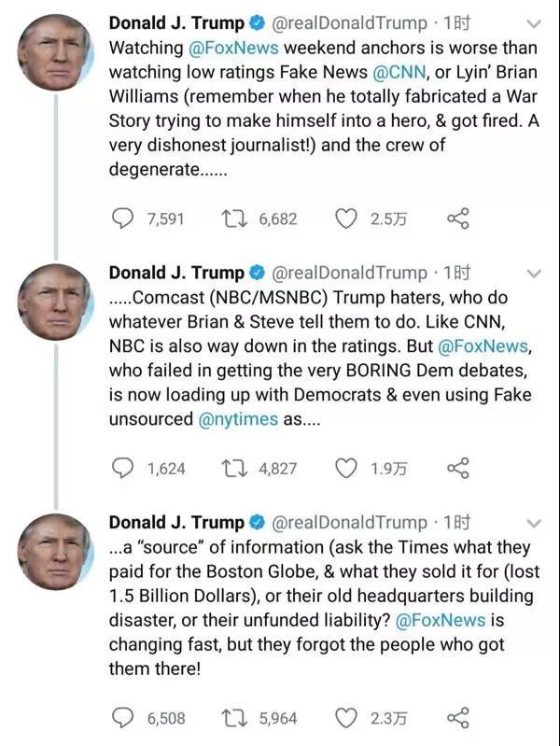Share the second tweet about Comcast
Screen dimensions: 560x746
(x=458, y=468)
